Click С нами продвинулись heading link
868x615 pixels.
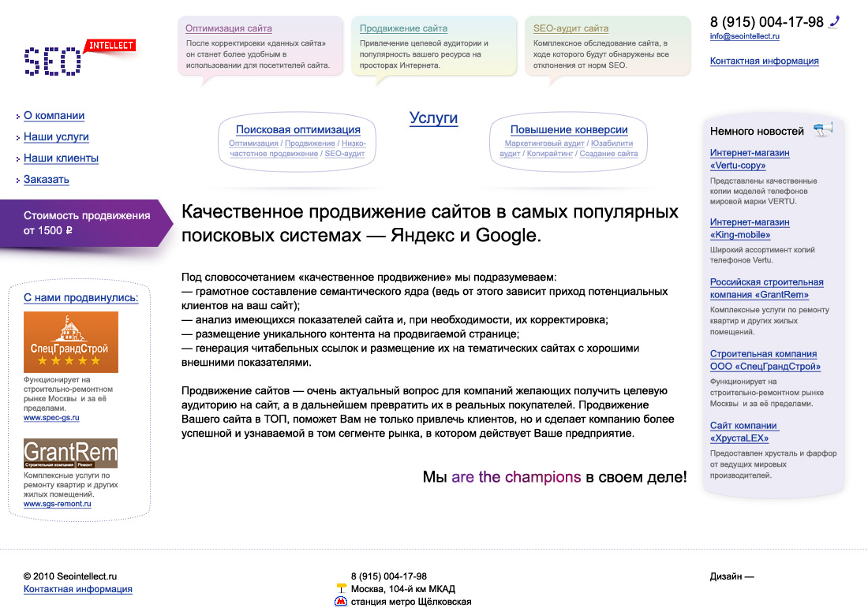80,297
